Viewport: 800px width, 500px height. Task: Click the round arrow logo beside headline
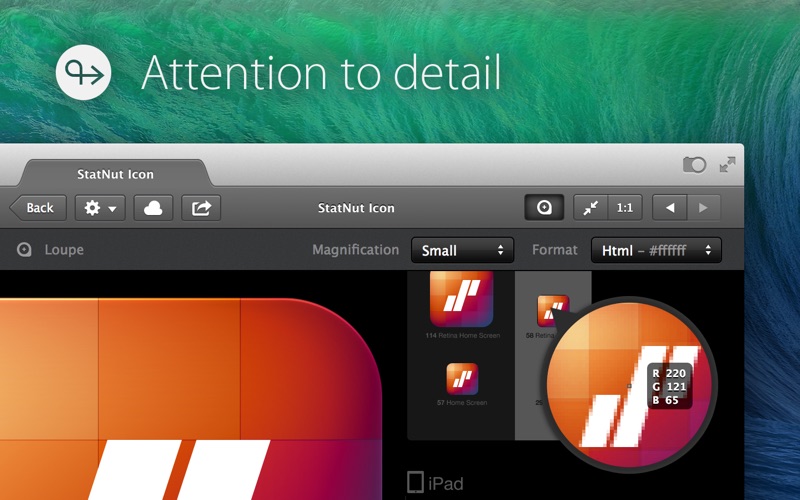83,72
